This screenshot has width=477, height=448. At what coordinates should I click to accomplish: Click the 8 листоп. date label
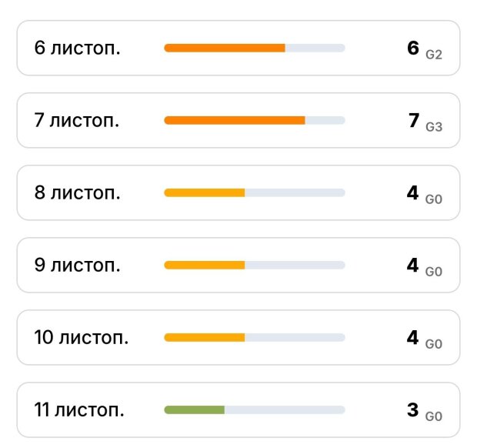[77, 192]
